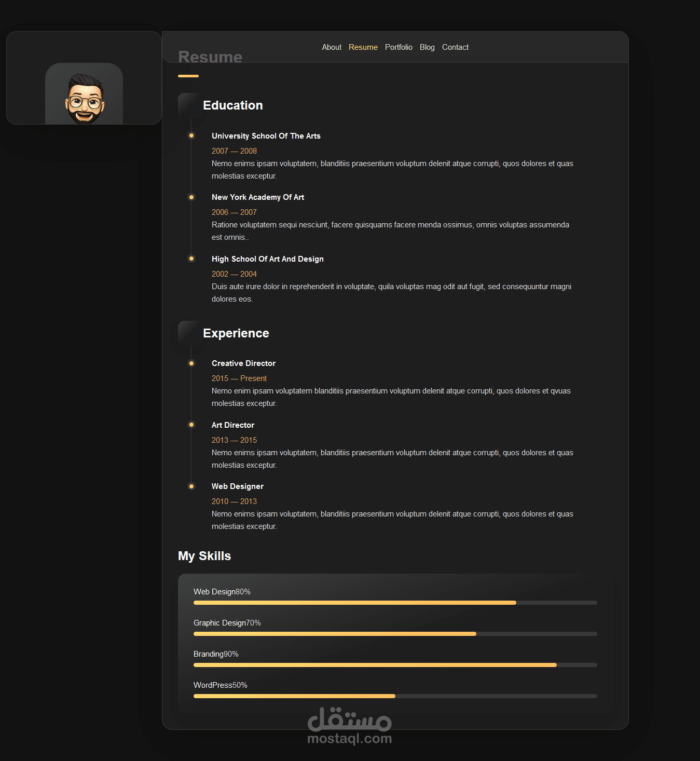Select the Resume navigation tab
This screenshot has height=761, width=700.
[x=363, y=47]
